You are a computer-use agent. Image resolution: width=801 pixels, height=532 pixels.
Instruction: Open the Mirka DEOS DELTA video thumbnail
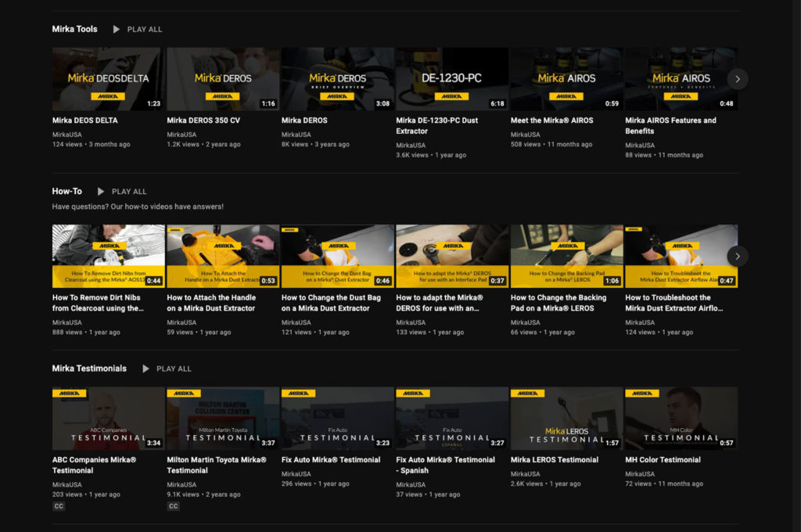coord(108,79)
